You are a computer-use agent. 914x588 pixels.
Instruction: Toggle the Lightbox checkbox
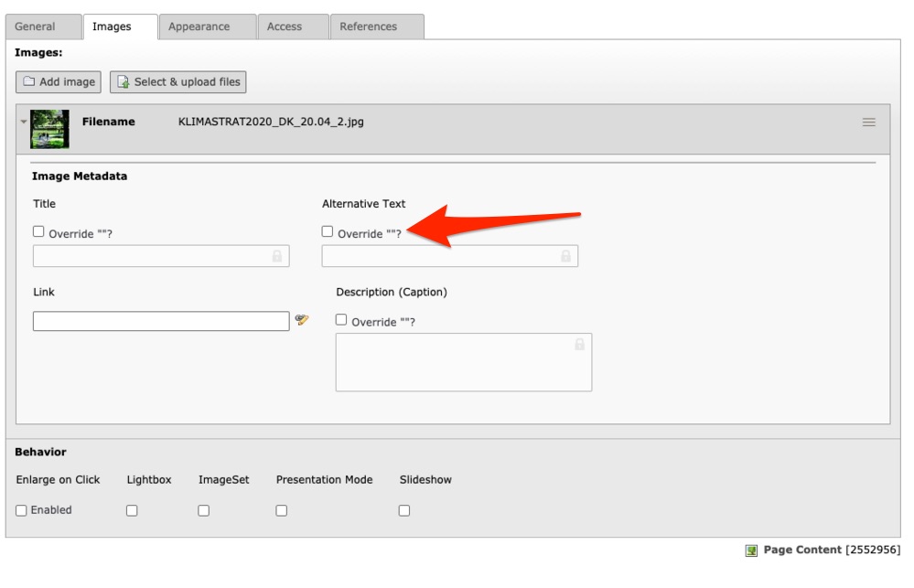point(132,510)
